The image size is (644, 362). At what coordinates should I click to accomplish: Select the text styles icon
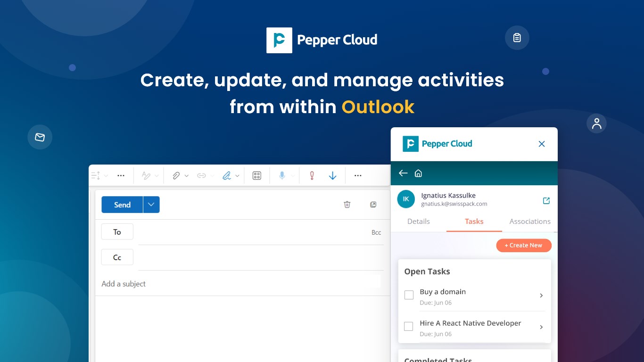coord(146,176)
